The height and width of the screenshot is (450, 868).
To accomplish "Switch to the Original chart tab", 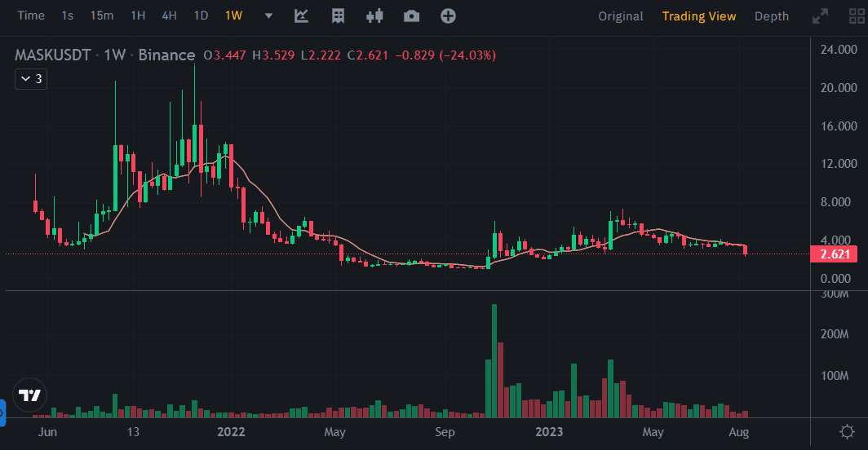I will [620, 15].
